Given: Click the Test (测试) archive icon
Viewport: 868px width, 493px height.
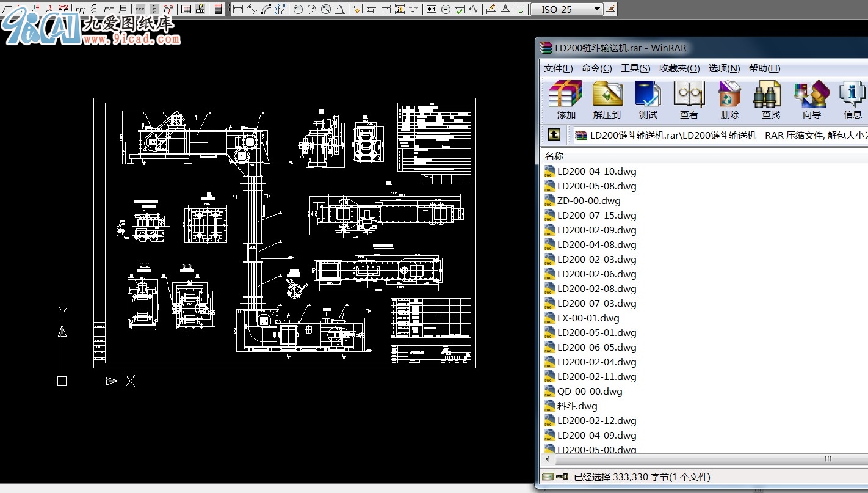Looking at the screenshot, I should (x=648, y=100).
